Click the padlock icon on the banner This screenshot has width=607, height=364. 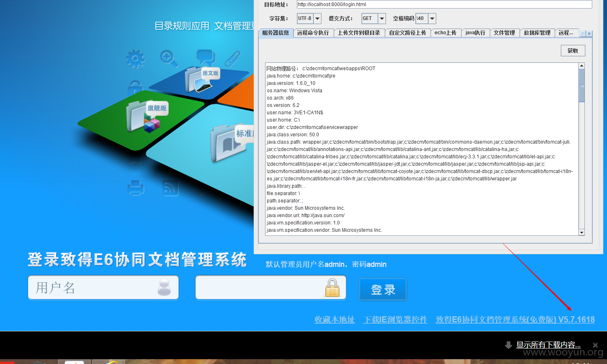click(135, 87)
